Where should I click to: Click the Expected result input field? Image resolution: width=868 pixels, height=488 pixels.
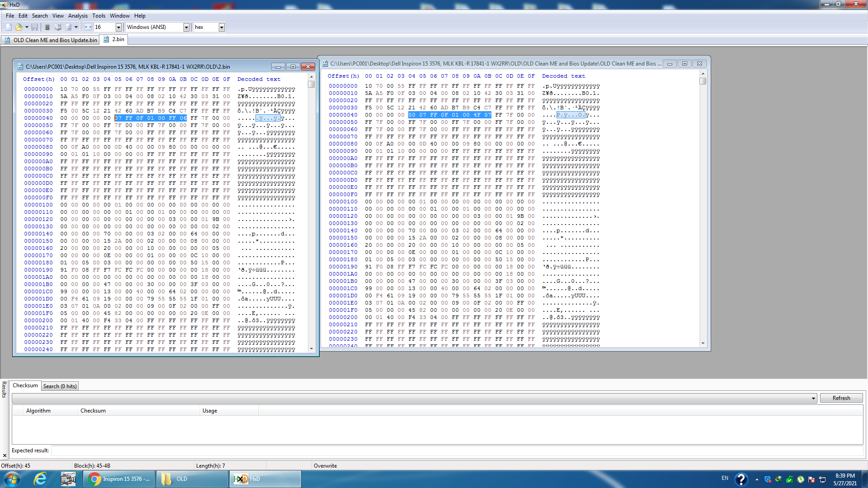click(x=457, y=450)
